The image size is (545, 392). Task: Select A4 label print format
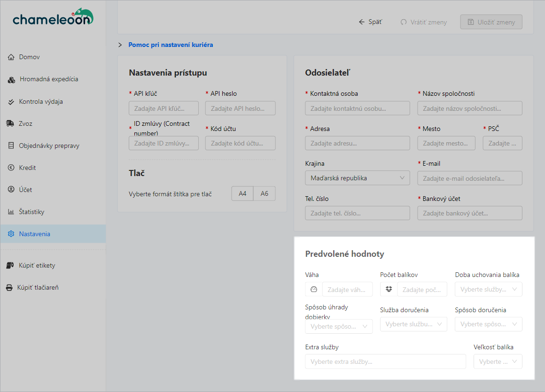coord(242,193)
